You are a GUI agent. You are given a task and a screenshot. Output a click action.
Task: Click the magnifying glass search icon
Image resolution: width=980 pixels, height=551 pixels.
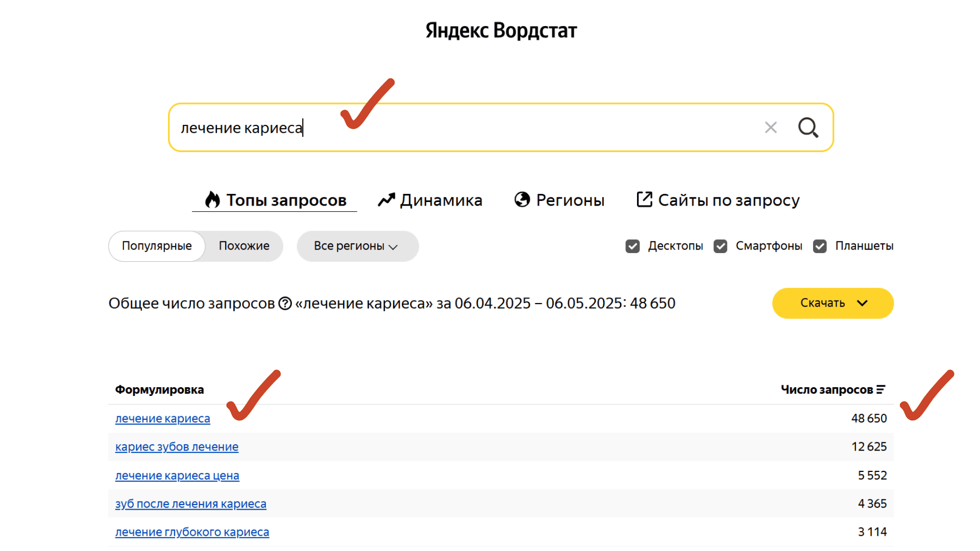808,128
